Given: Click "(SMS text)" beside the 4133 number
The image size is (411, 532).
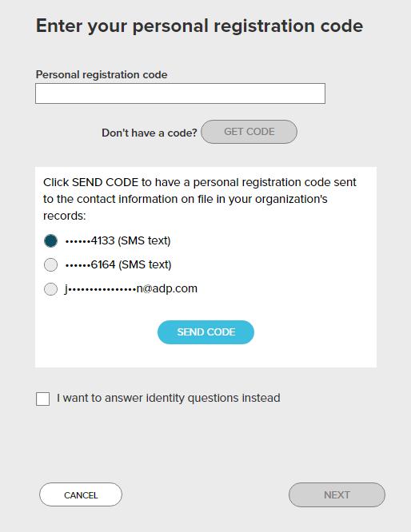Looking at the screenshot, I should pyautogui.click(x=144, y=240).
